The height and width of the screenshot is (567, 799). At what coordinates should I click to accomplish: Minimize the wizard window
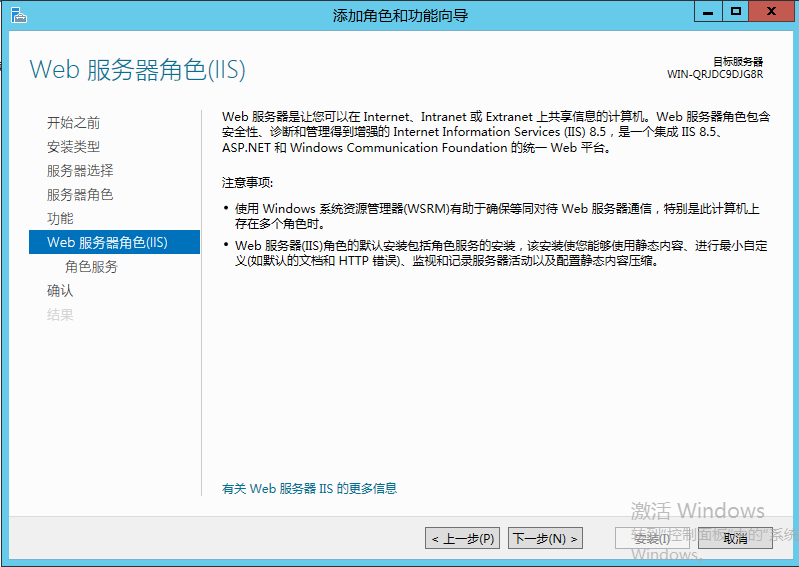[x=708, y=12]
